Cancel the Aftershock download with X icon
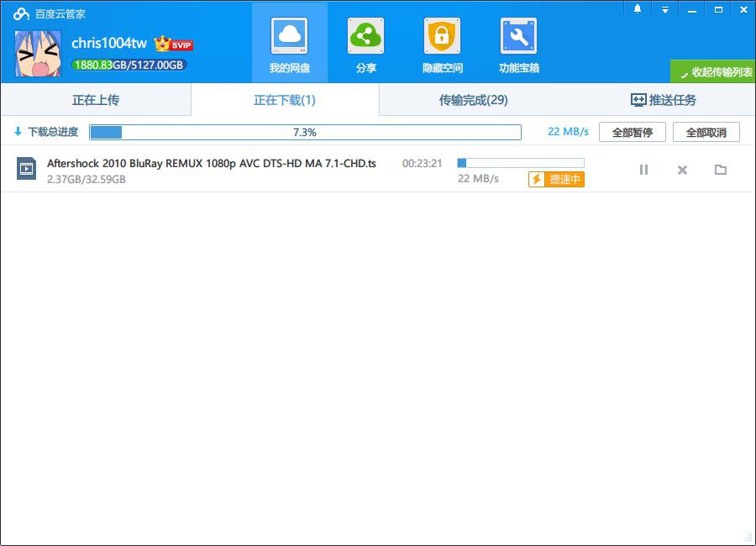The image size is (756, 546). [682, 170]
